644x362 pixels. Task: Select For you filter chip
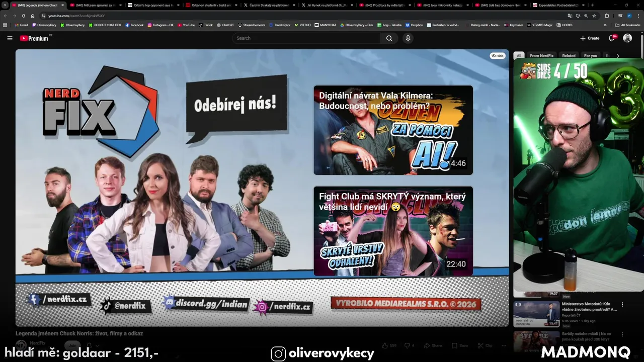coord(590,56)
